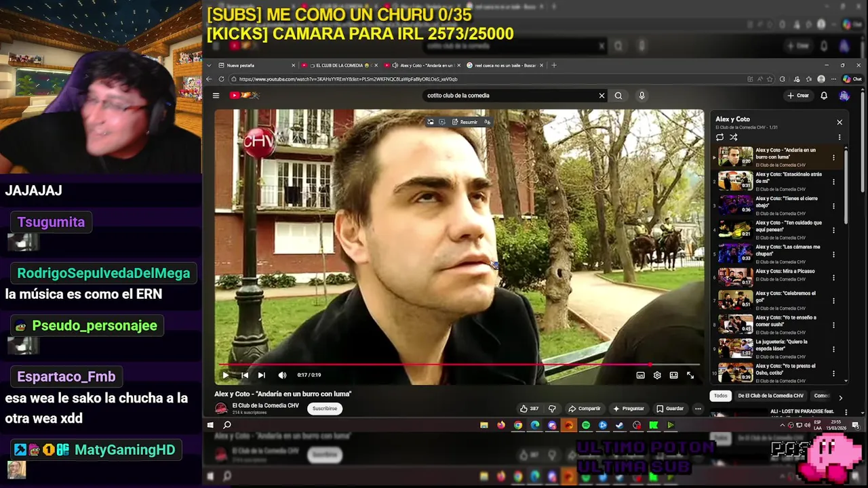
Task: Reload the page with refresh button
Action: point(221,79)
